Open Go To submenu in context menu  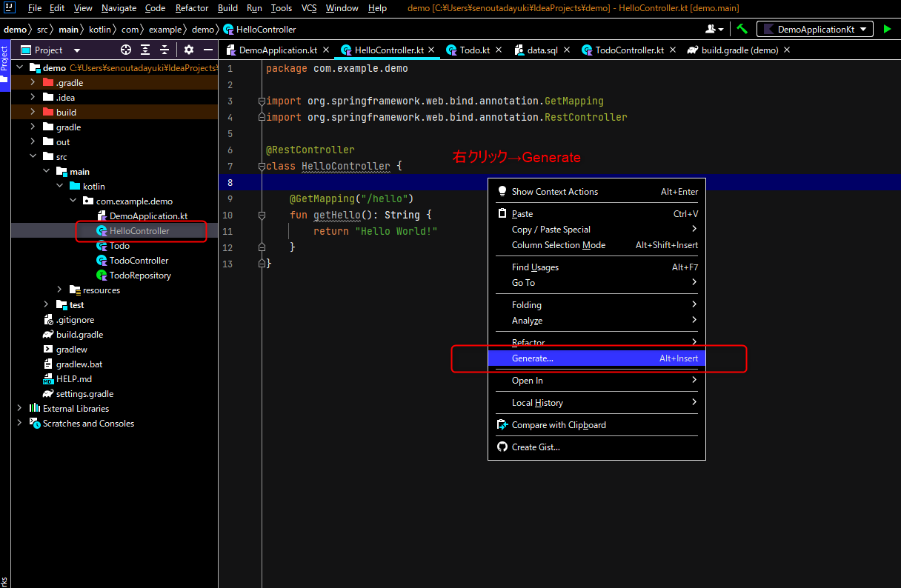(596, 283)
